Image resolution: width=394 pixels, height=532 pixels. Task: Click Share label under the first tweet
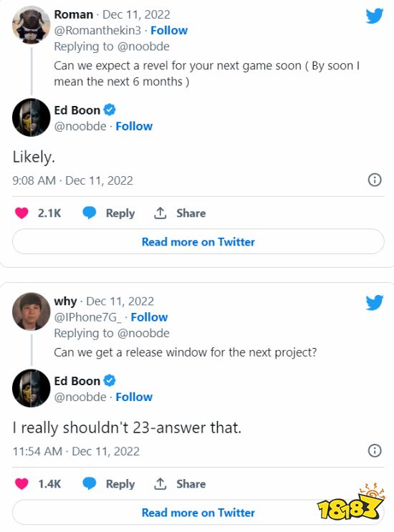pos(191,213)
